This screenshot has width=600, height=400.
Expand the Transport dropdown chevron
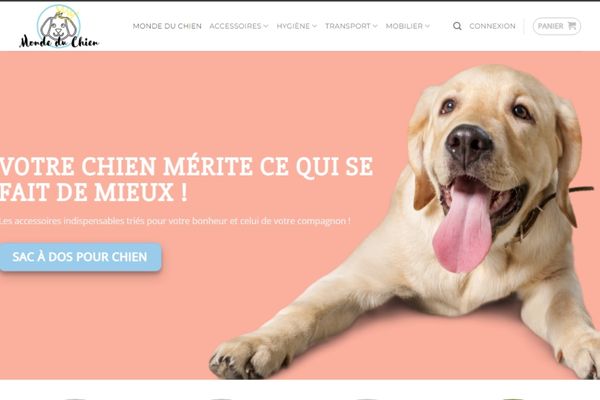375,26
